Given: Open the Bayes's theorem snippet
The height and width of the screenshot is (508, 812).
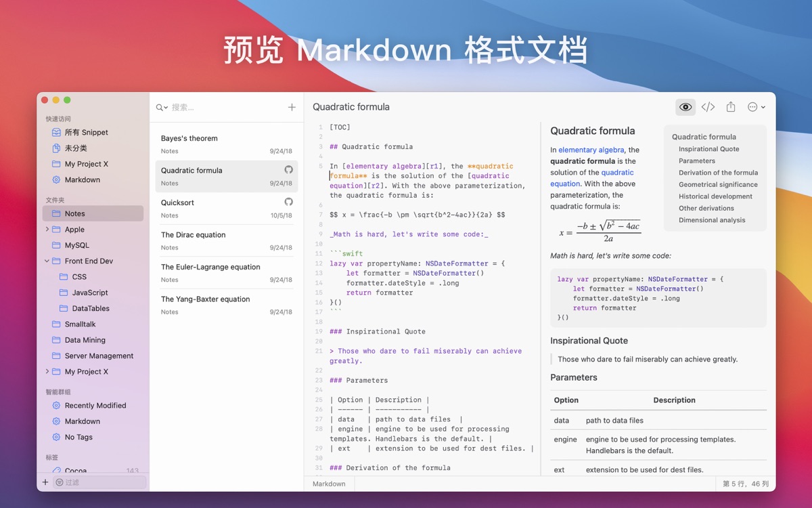Looking at the screenshot, I should coord(227,144).
